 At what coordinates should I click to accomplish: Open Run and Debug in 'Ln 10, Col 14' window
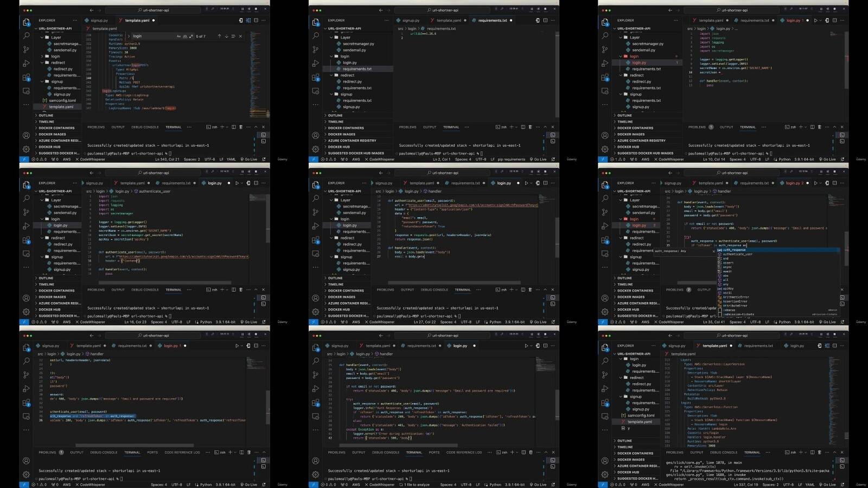605,64
